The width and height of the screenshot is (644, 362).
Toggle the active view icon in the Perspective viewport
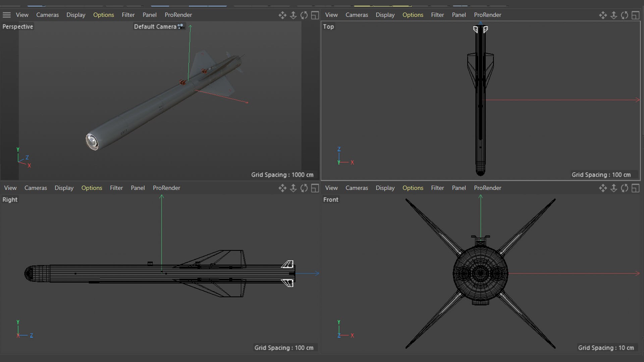pyautogui.click(x=315, y=15)
